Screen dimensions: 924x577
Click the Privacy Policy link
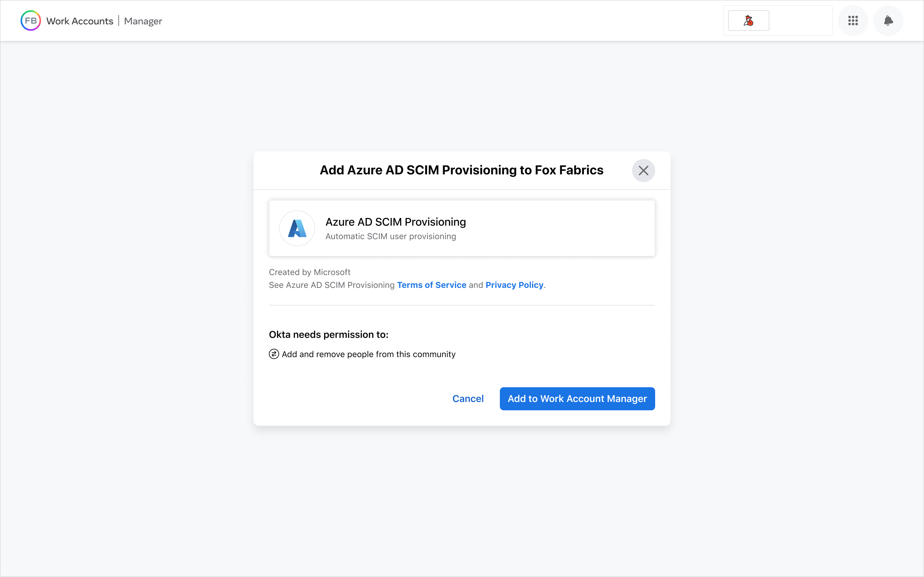coord(515,285)
